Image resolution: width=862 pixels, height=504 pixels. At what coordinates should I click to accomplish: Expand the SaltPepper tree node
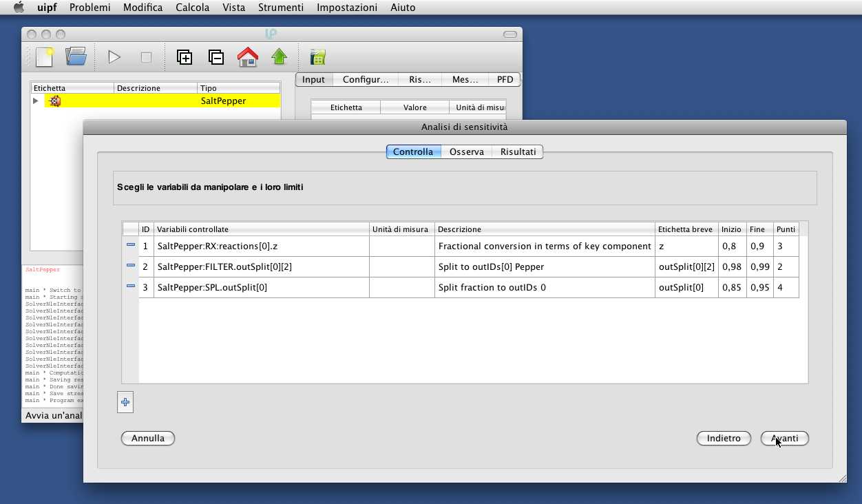pyautogui.click(x=36, y=101)
